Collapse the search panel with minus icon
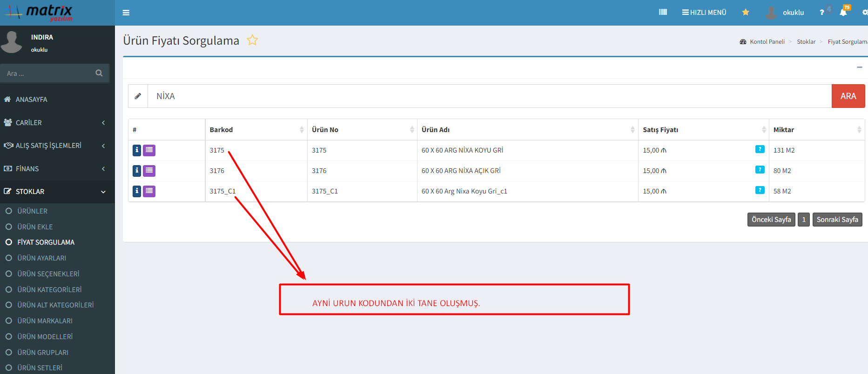The height and width of the screenshot is (374, 868). click(x=859, y=67)
